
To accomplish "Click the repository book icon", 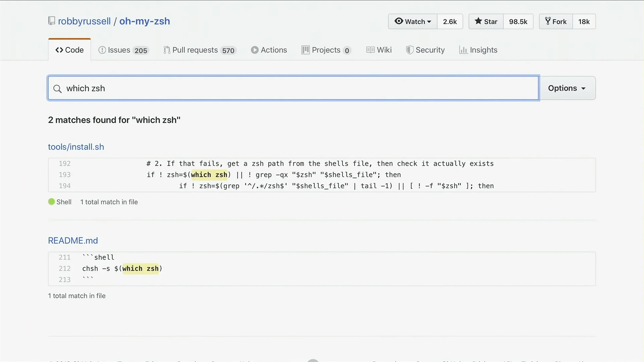I will [51, 21].
